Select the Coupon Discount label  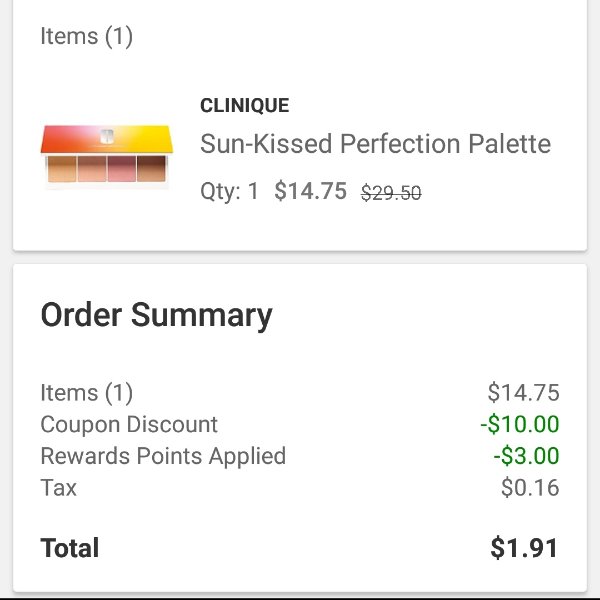(x=129, y=424)
